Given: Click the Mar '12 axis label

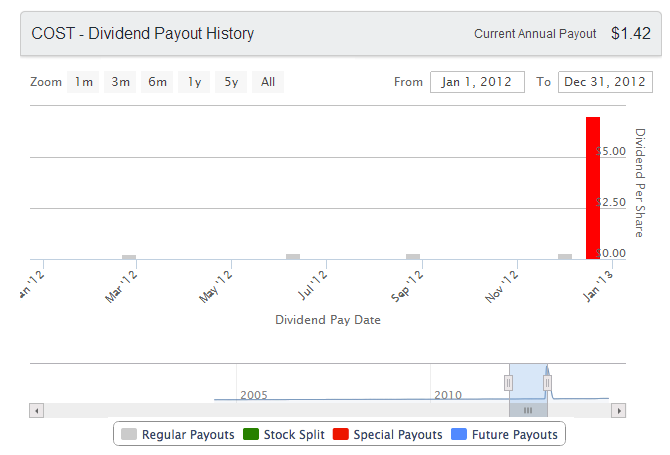Looking at the screenshot, I should coord(121,287).
